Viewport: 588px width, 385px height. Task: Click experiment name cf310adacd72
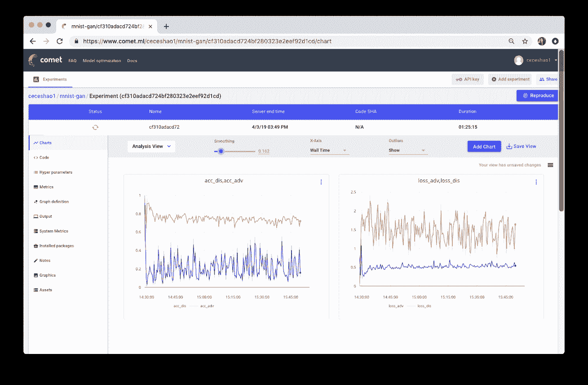[x=164, y=127]
